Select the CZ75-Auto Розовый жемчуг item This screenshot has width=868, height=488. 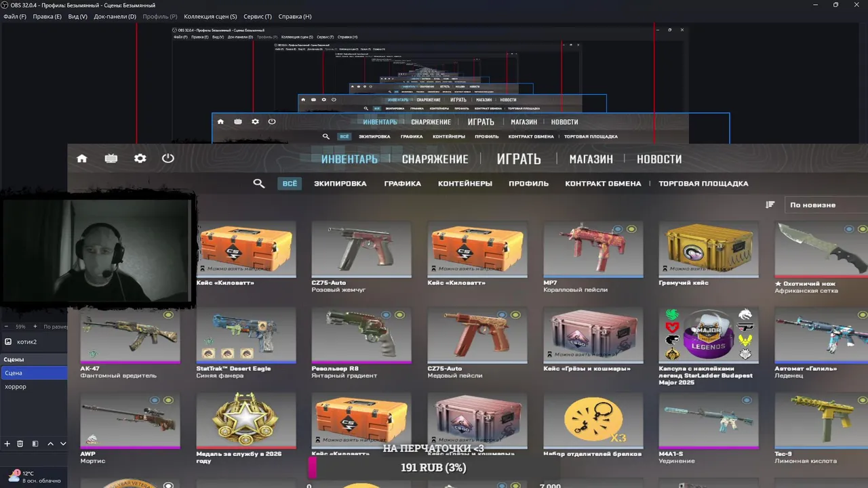361,258
